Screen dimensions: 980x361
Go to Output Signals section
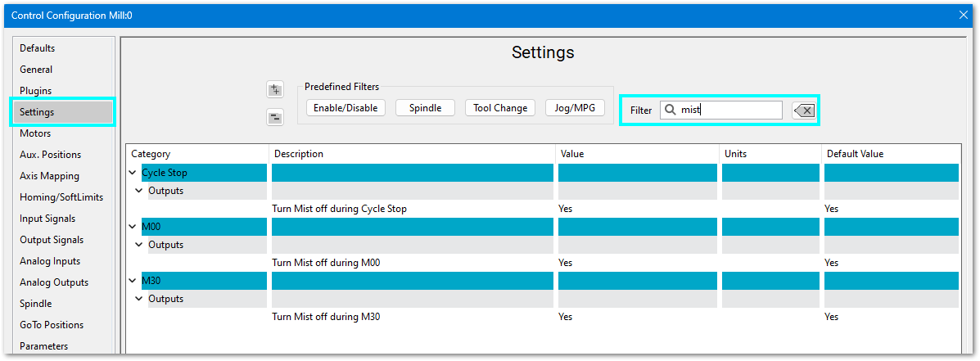[53, 240]
